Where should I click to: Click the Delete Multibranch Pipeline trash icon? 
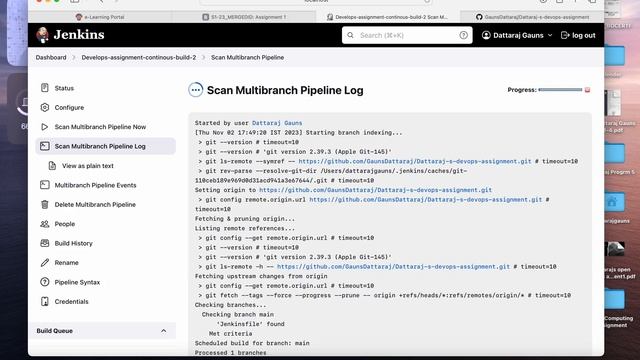tap(45, 204)
